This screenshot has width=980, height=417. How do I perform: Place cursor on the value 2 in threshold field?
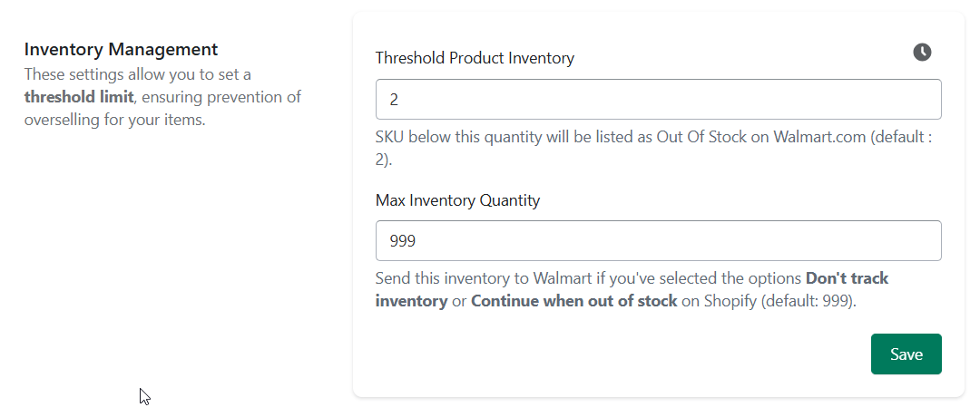[394, 100]
